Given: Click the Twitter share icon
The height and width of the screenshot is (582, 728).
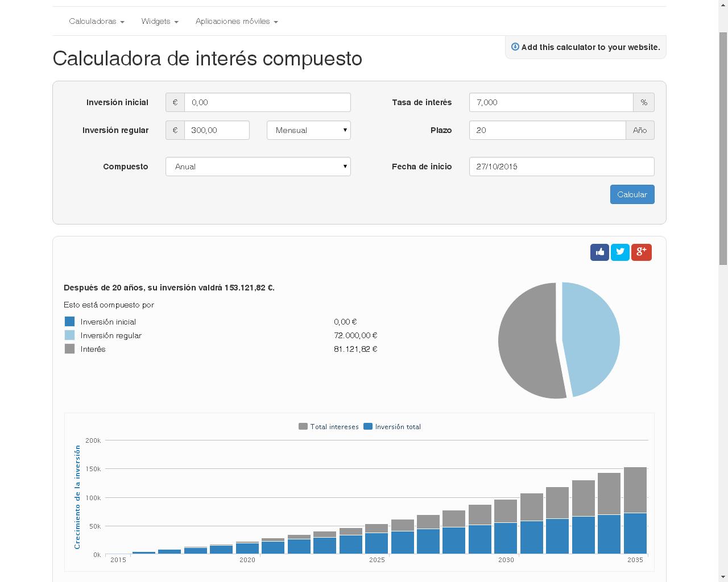Looking at the screenshot, I should point(620,252).
